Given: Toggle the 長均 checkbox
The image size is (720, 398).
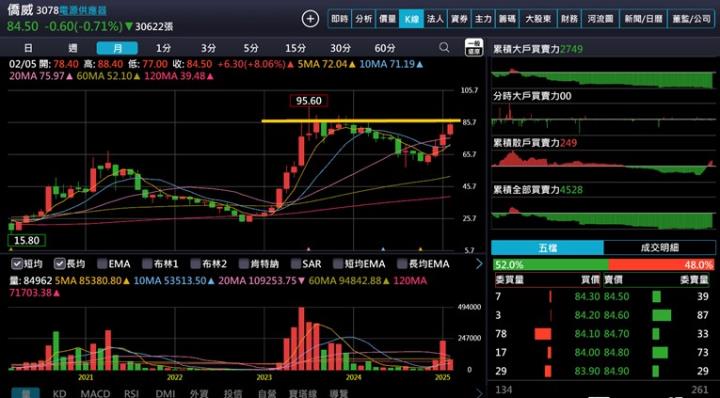Looking at the screenshot, I should tap(60, 263).
